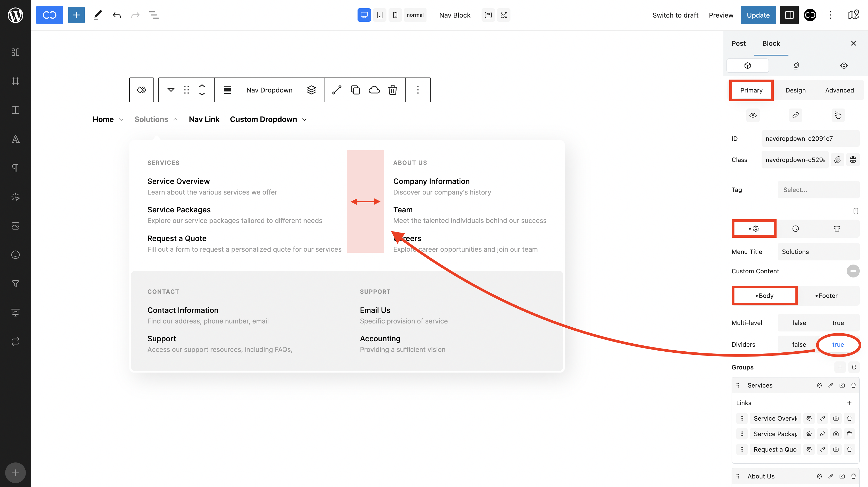
Task: Open the Post sidebar tab
Action: coord(738,43)
